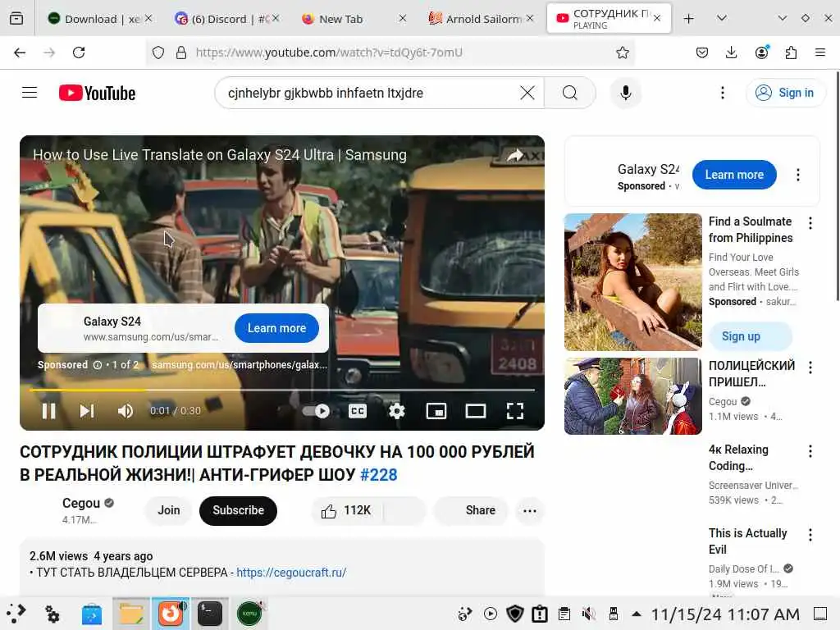This screenshot has width=840, height=630.
Task: Expand the list all tabs chevron
Action: click(722, 19)
